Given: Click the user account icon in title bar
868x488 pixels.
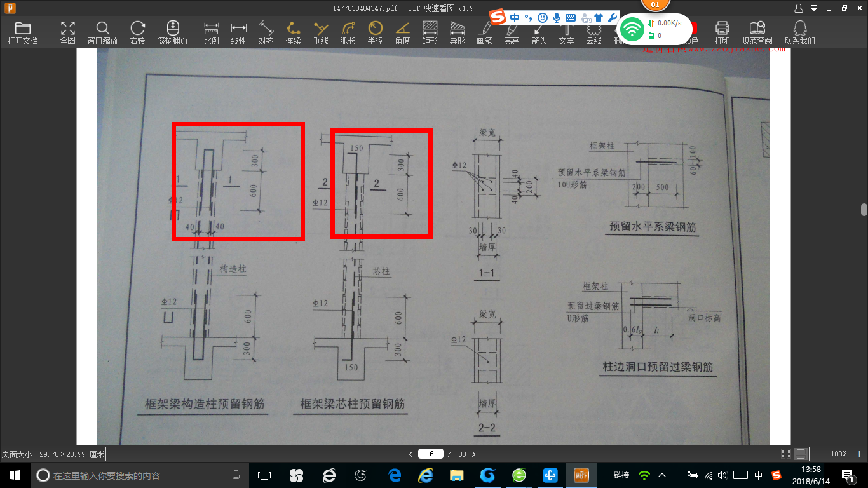Looking at the screenshot, I should point(799,8).
